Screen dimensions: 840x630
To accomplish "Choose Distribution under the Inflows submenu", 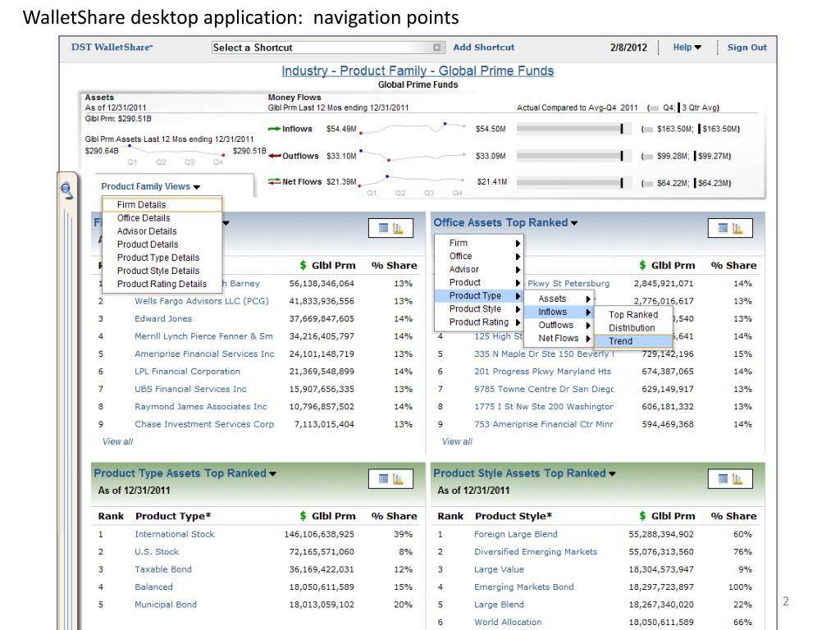I will [632, 328].
